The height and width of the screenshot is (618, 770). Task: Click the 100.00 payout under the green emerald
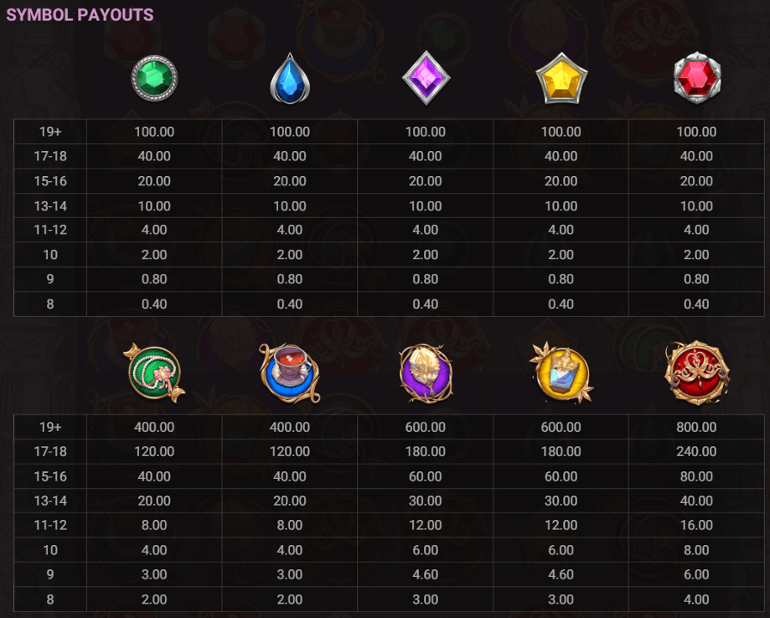point(154,132)
